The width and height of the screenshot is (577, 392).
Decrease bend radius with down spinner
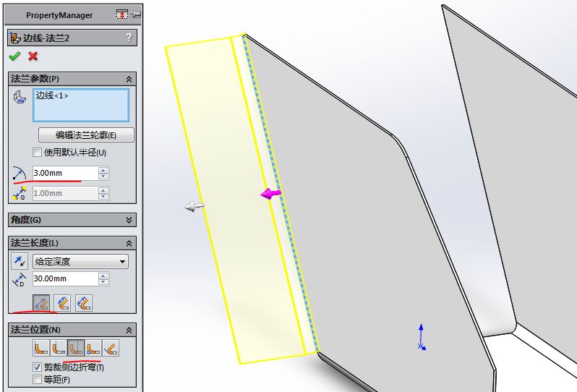pos(103,176)
